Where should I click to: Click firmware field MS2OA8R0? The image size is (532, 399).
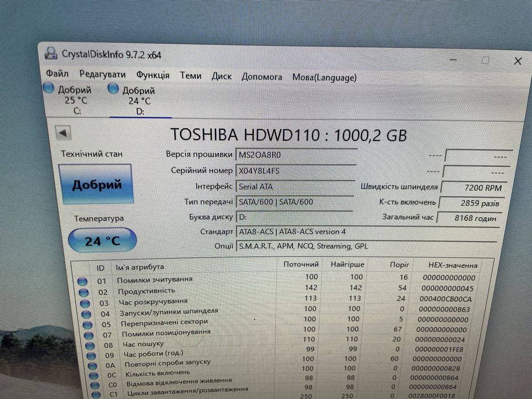point(296,155)
